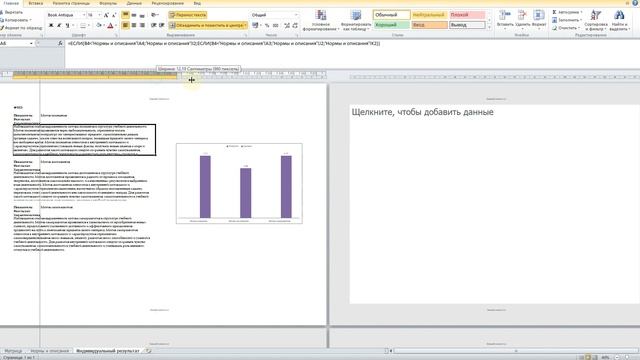Open the Formulas 'Формулы' ribbon tab

108,3
